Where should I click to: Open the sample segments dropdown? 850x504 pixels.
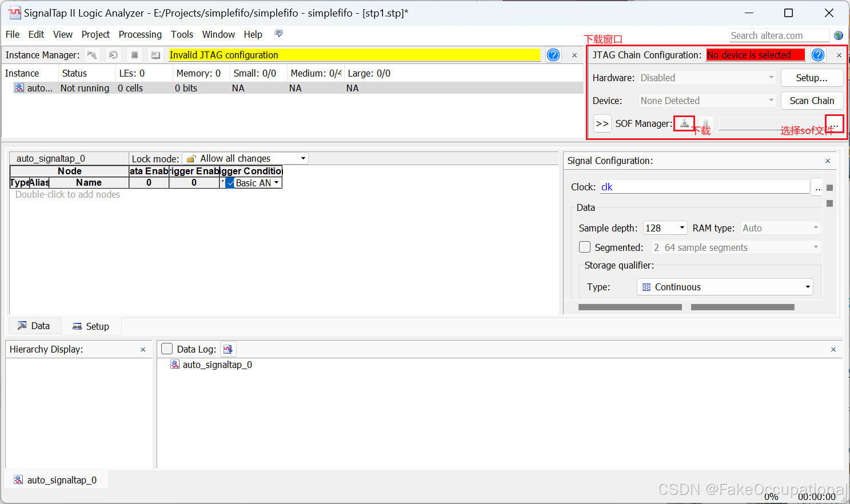click(x=736, y=247)
